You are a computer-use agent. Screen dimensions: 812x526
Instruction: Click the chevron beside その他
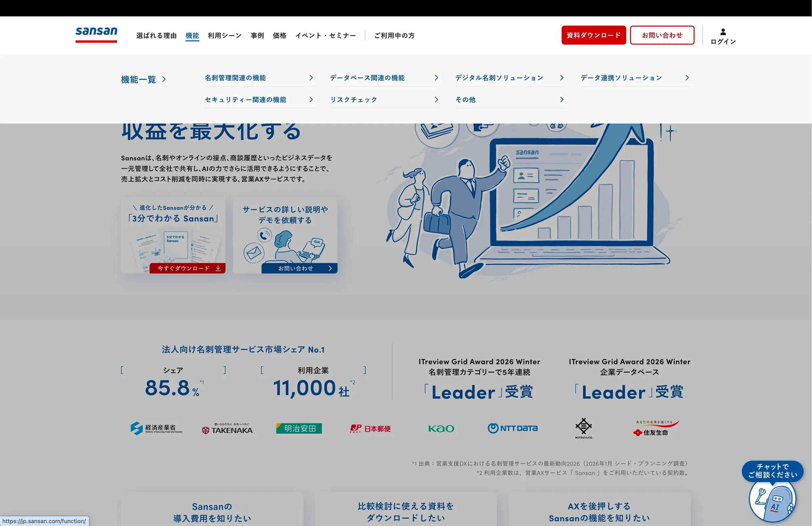562,100
